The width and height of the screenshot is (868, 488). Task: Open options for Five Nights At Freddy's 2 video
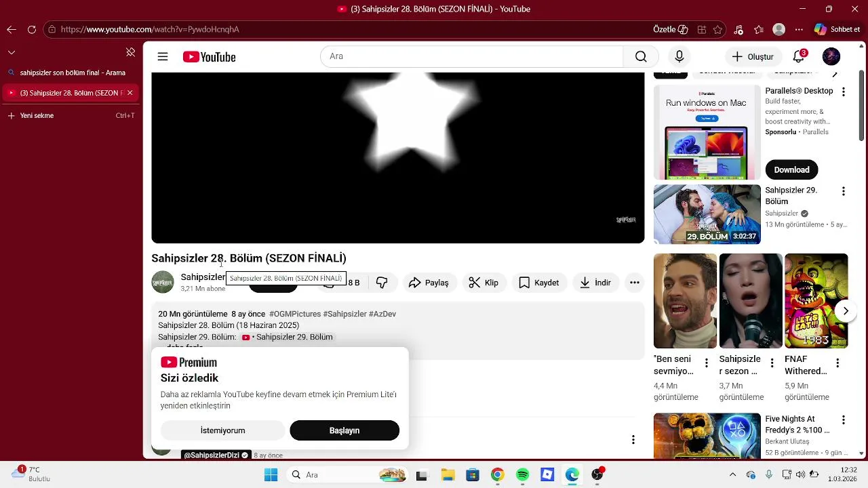point(844,422)
